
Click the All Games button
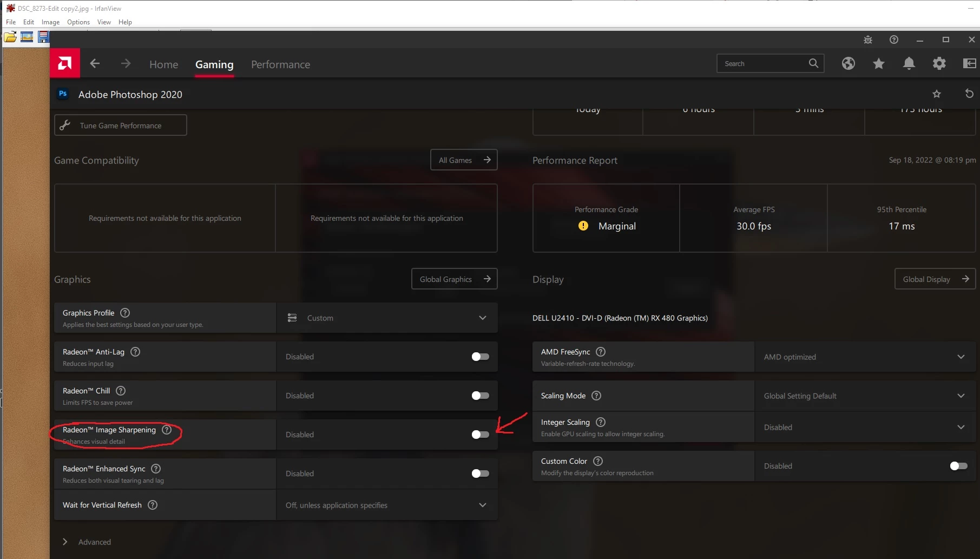click(464, 160)
